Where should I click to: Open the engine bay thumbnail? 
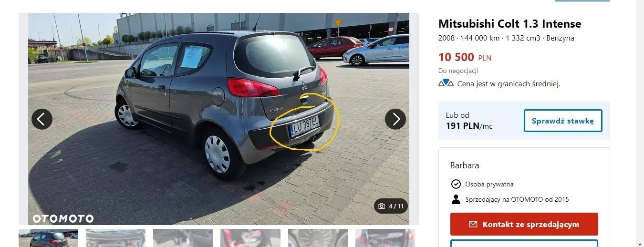[115, 238]
